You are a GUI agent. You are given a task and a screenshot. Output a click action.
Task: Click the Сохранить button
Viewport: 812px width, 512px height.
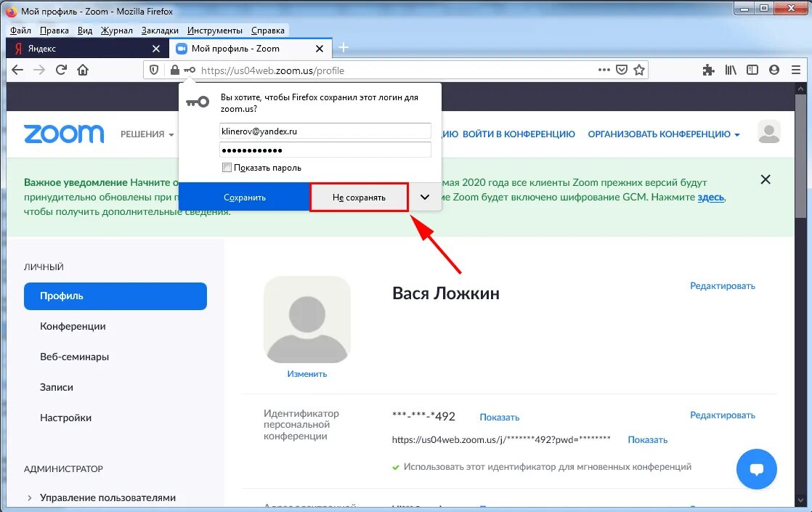[245, 198]
